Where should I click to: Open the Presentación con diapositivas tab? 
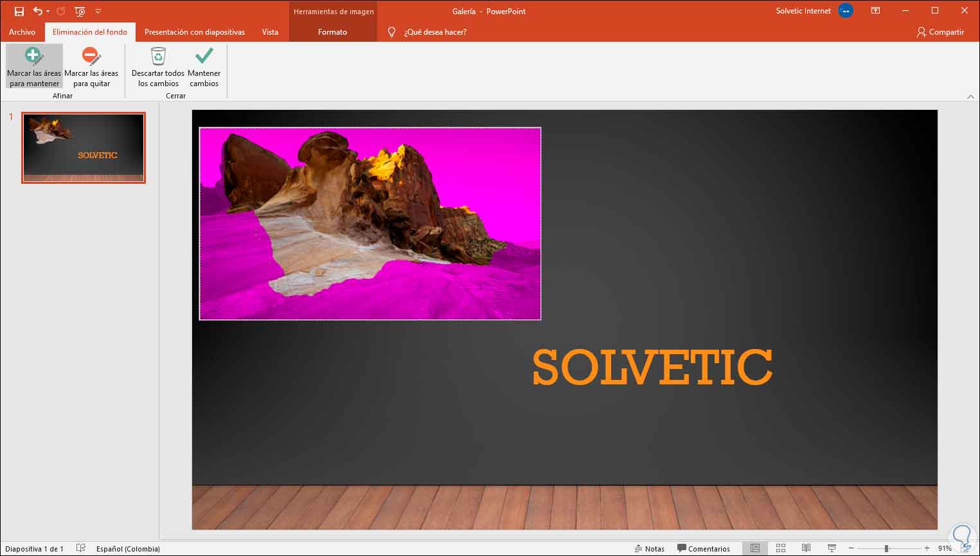pos(195,31)
